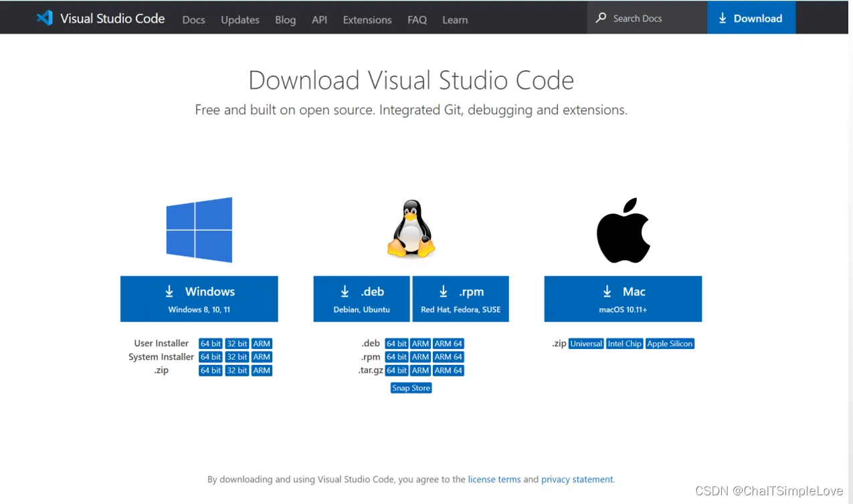Select Linux .tar.gz 64 bit

[397, 370]
